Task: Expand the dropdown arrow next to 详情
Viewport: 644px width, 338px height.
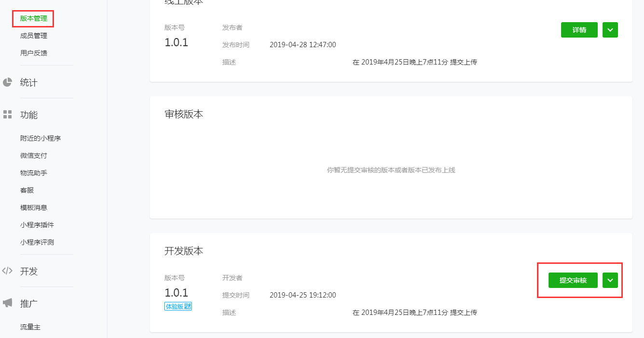Action: pos(610,30)
